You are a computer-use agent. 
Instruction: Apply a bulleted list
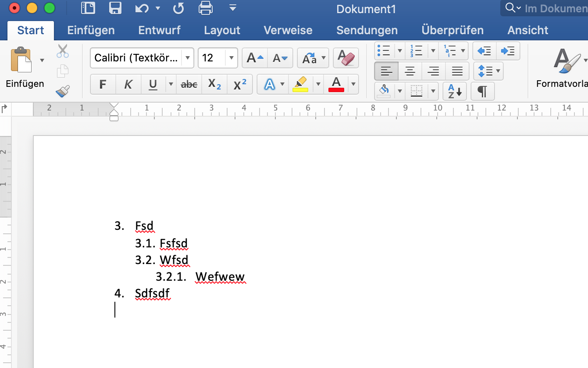point(384,51)
